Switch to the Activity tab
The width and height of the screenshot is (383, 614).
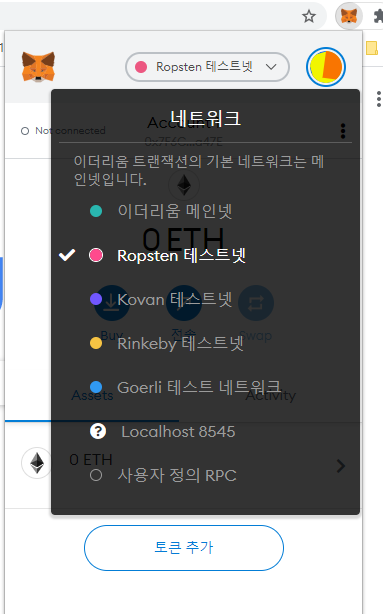271,395
